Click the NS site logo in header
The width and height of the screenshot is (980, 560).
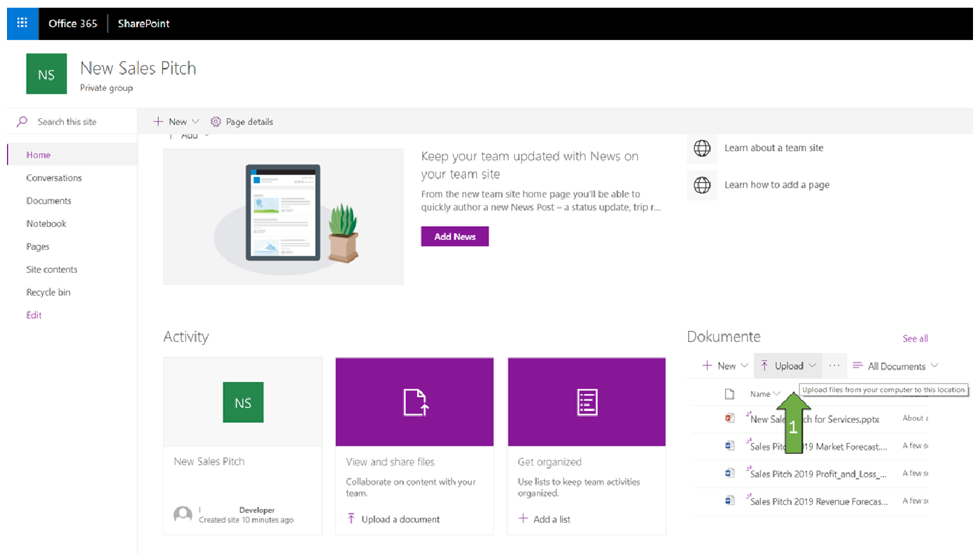pos(46,73)
